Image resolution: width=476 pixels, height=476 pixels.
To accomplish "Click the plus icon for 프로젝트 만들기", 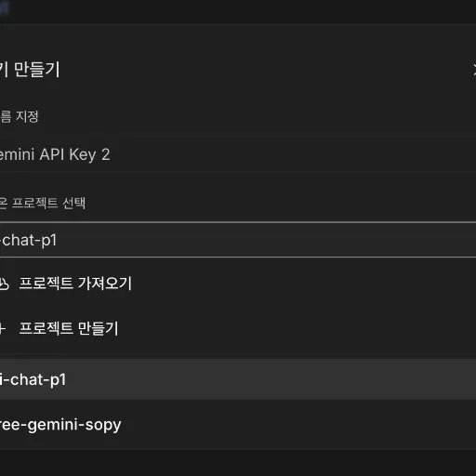I will [x=3, y=328].
